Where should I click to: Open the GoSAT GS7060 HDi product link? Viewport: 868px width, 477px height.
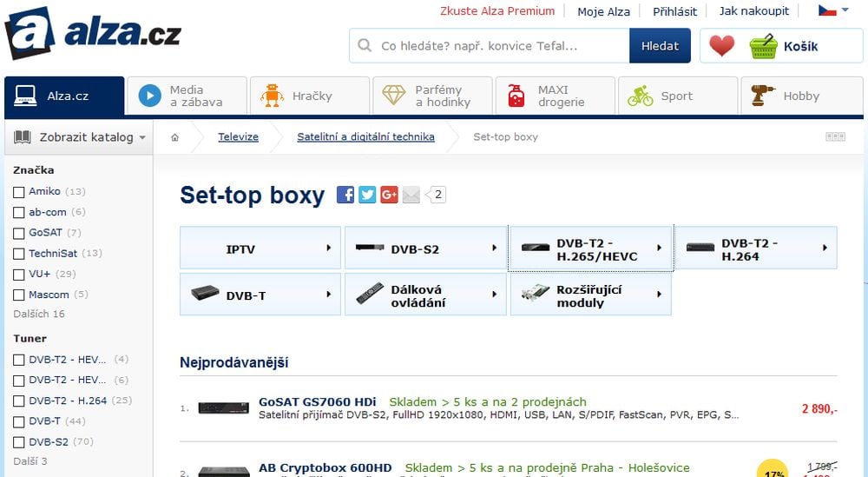[317, 401]
